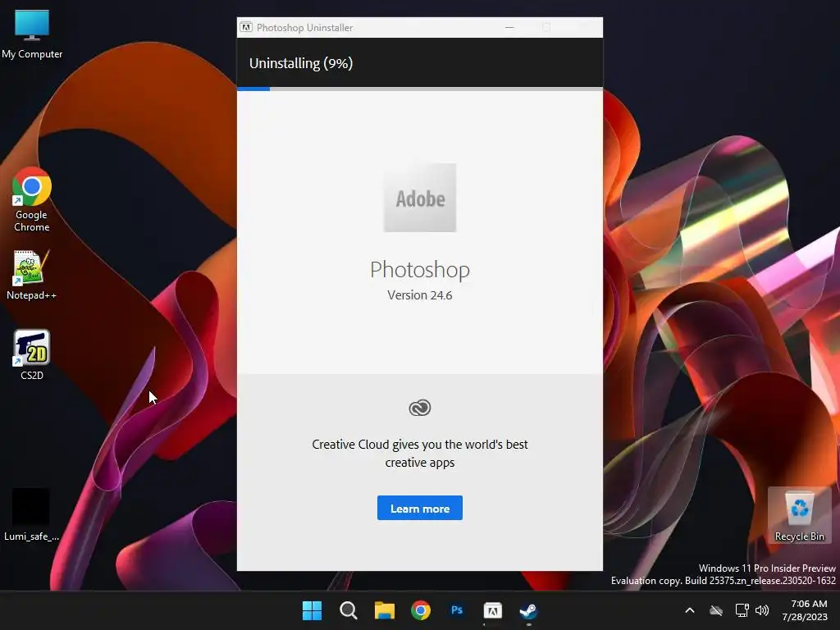Screen dimensions: 840x630
Task: Click the Creative Cloud logo icon
Action: 420,408
